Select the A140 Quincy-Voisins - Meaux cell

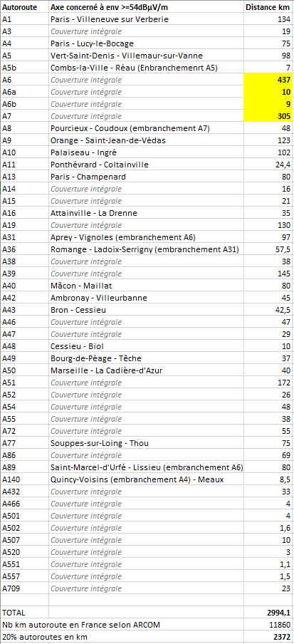pos(146,479)
